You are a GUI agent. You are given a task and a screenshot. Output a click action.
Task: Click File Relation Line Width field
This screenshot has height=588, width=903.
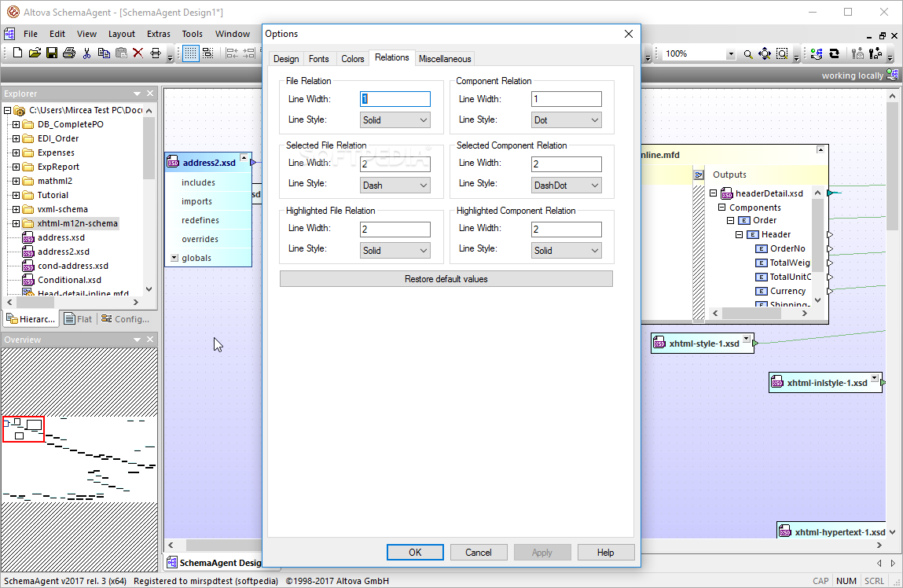point(395,99)
